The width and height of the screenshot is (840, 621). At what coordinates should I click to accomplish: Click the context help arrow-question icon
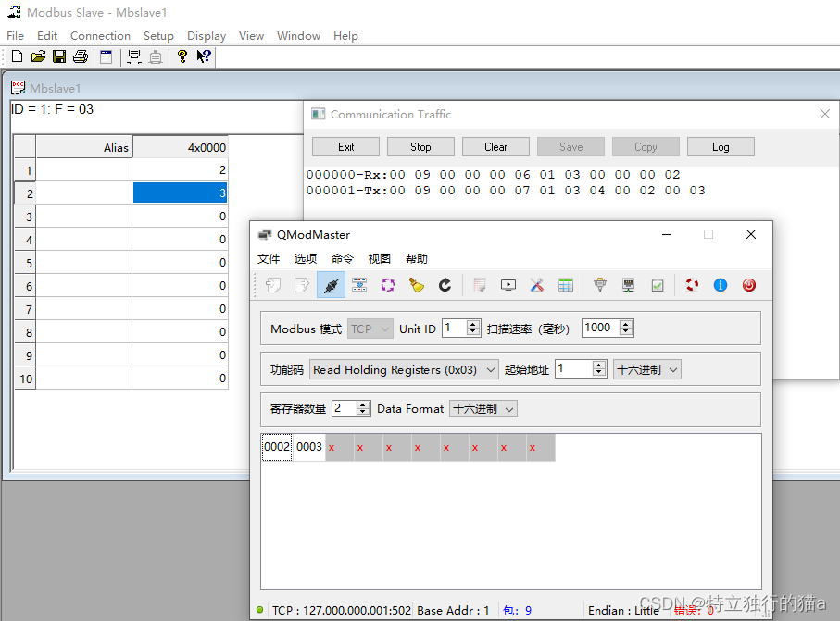[204, 56]
